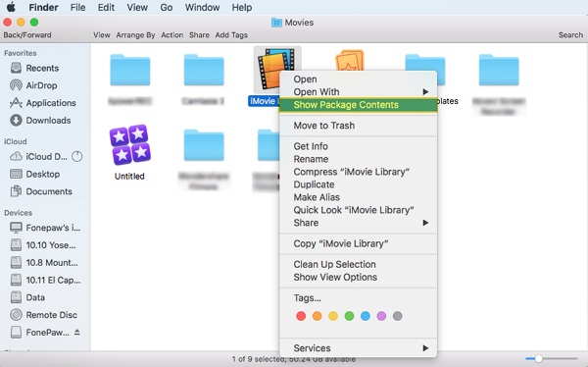Open the Apple menu
This screenshot has width=588, height=367.
tap(11, 7)
